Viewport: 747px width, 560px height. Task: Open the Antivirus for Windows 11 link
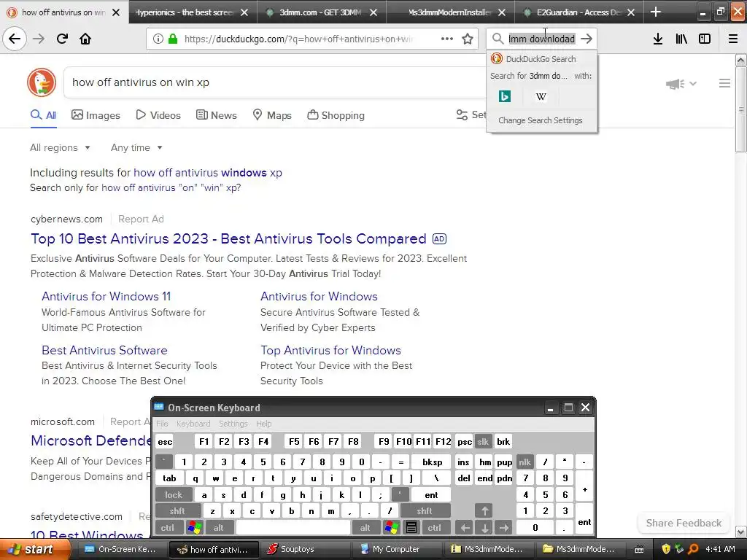106,296
